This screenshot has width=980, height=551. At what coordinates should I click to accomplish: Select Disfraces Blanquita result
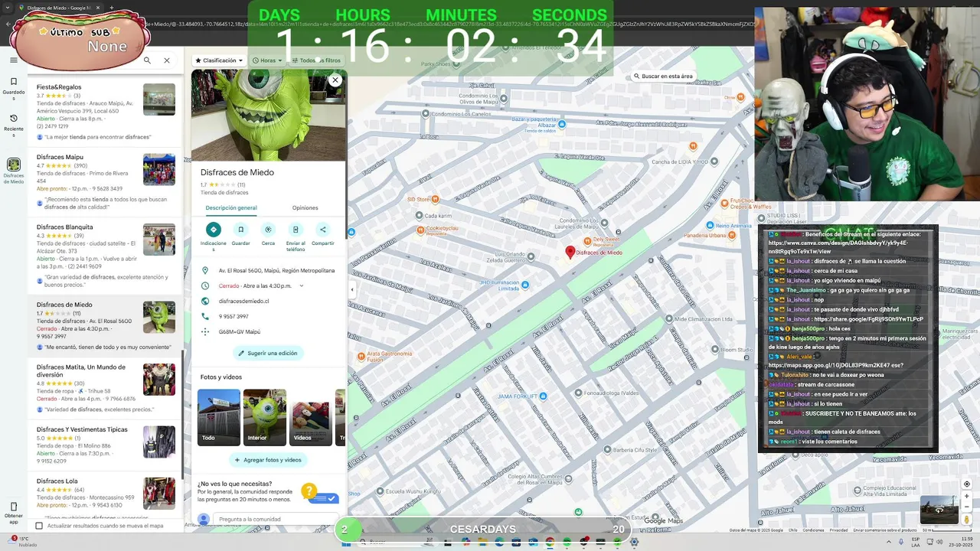click(105, 256)
